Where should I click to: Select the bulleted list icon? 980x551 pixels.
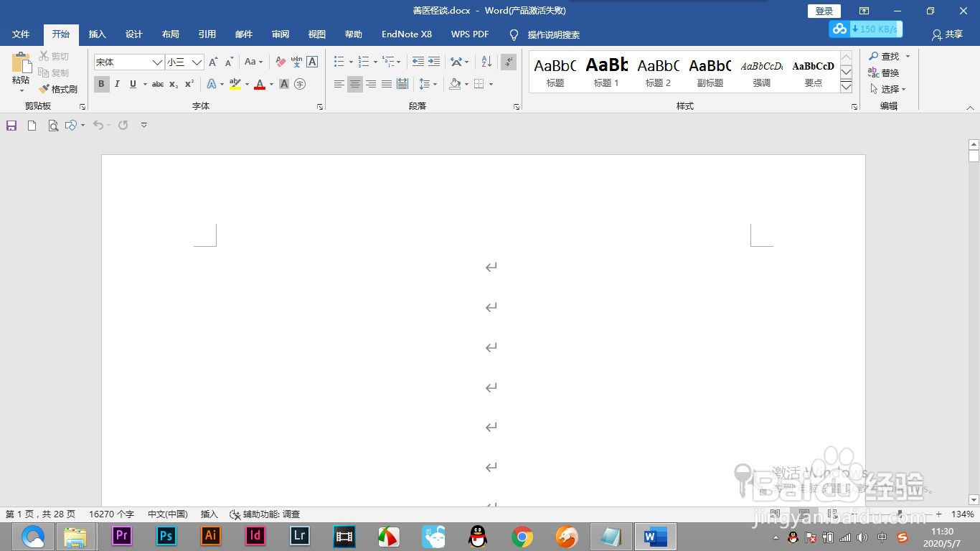point(339,62)
